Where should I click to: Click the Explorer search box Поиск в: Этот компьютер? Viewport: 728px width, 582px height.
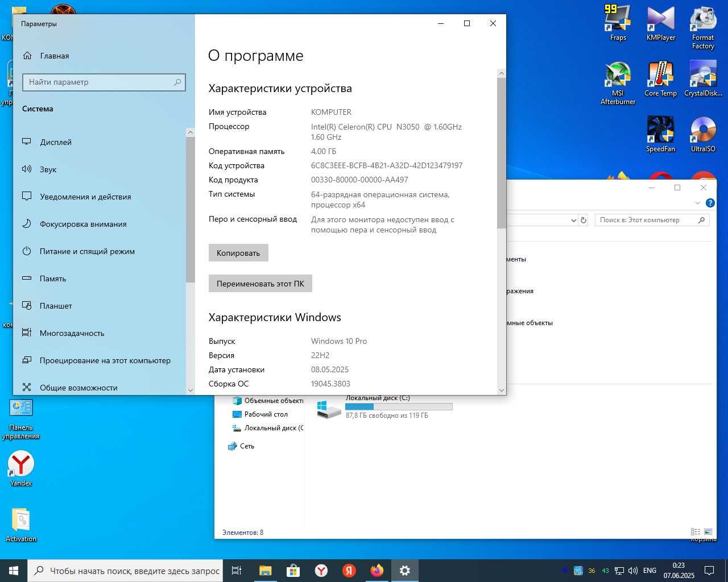[x=652, y=220]
